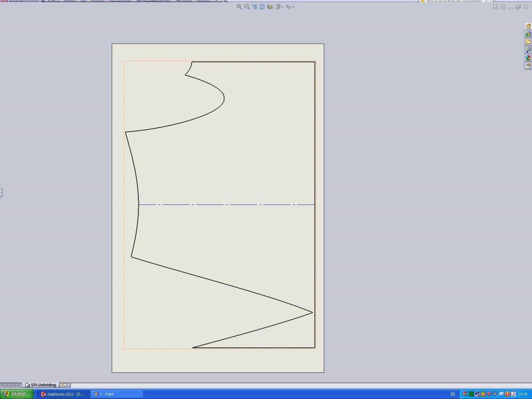
Task: Click the left panel splitter handle
Action: click(1, 192)
